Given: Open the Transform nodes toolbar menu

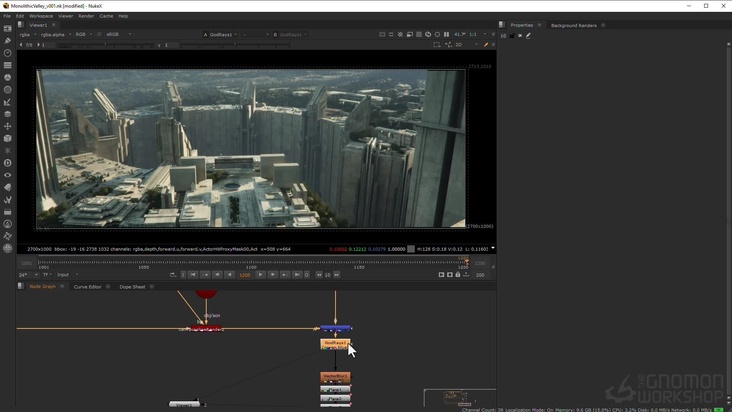Looking at the screenshot, I should (7, 126).
